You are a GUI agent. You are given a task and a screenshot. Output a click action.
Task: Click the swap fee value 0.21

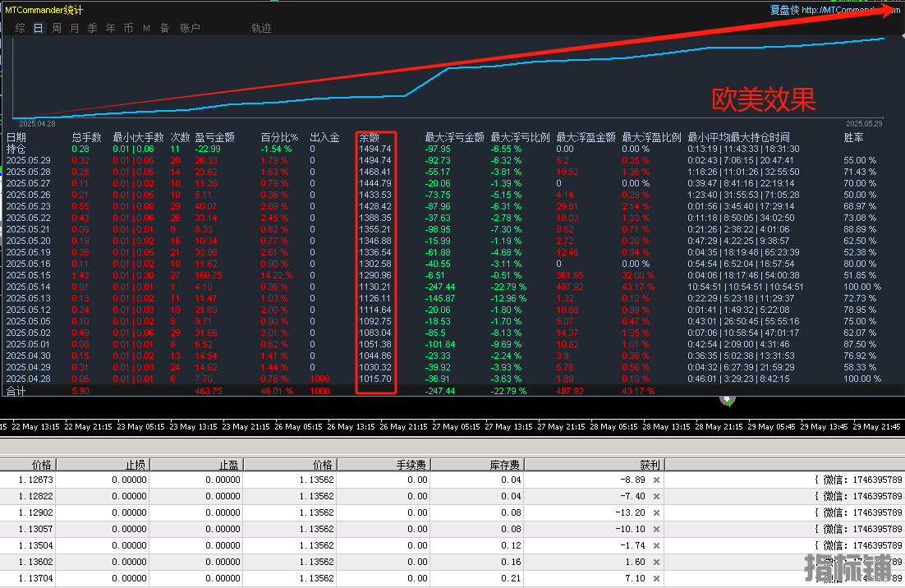[512, 578]
